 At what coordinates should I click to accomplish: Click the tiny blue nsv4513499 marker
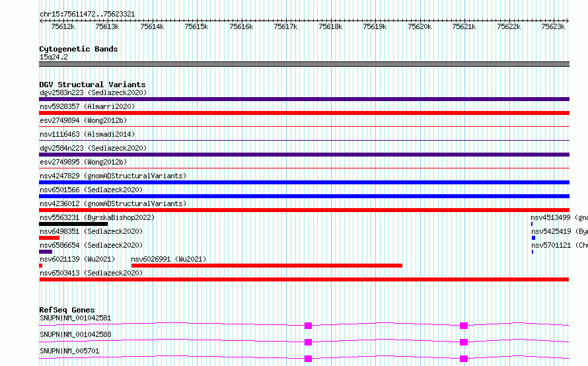click(x=532, y=224)
